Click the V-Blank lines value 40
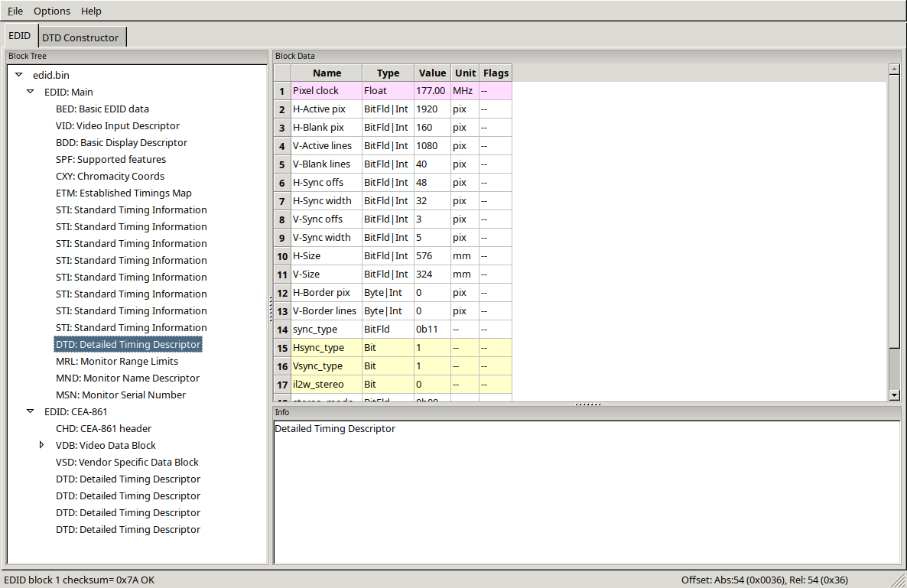The image size is (907, 588). tap(433, 164)
